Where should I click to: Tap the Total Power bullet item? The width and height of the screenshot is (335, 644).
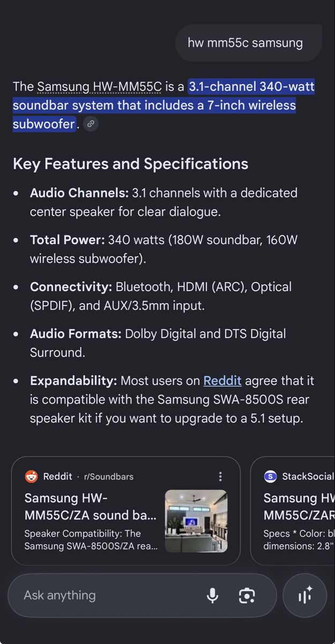pos(163,249)
